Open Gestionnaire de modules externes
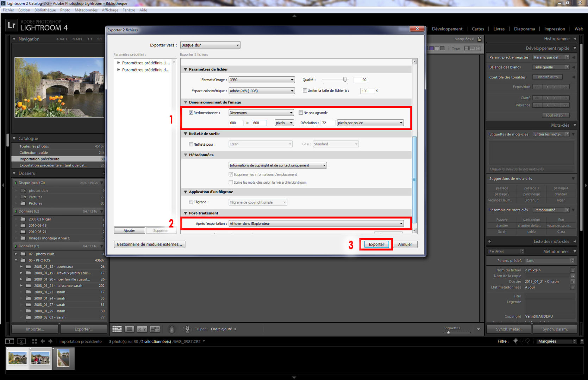This screenshot has height=380, width=588. [x=149, y=245]
